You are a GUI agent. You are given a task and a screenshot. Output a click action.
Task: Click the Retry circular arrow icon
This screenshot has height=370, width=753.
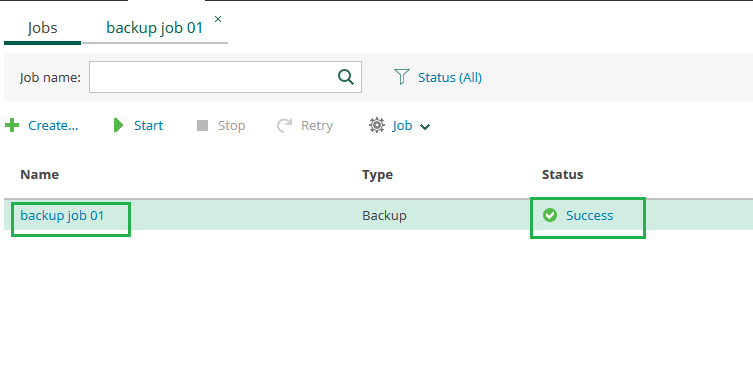click(284, 126)
